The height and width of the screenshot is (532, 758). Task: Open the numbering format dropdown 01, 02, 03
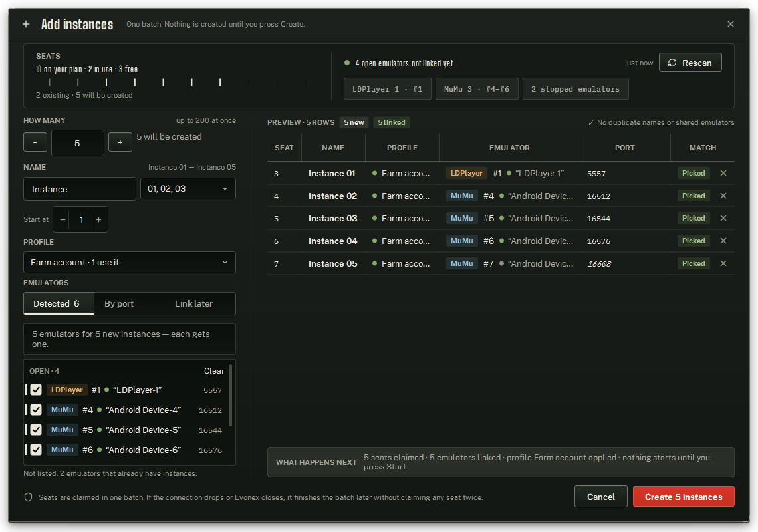click(188, 189)
